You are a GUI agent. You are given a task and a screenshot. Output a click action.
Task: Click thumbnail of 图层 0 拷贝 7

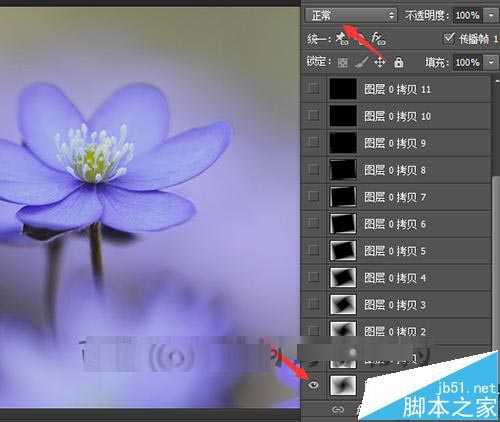(x=343, y=196)
